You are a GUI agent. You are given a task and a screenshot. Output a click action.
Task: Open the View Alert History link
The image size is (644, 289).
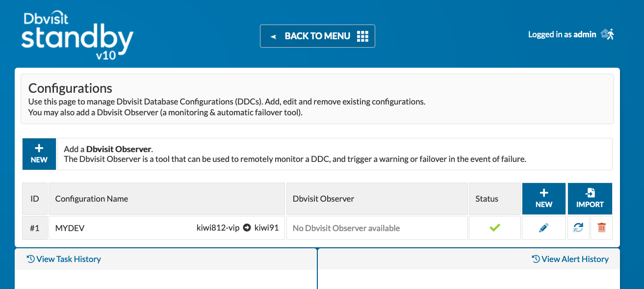[x=570, y=259]
